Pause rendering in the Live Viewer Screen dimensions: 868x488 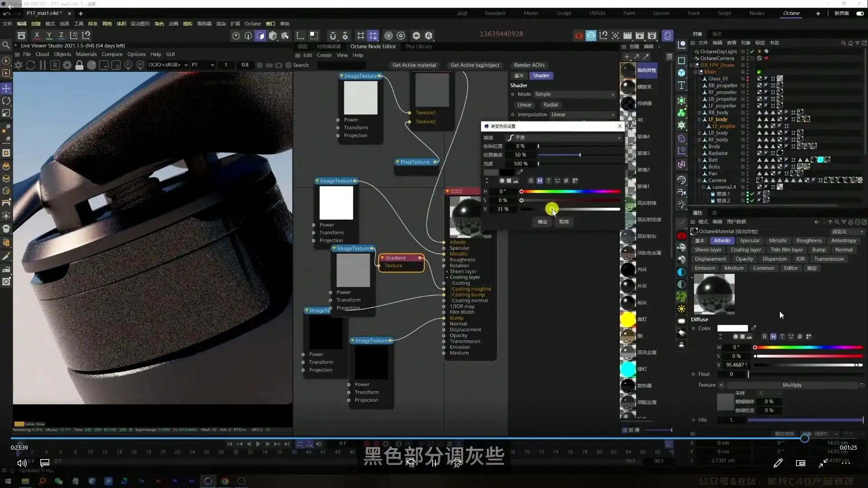point(42,65)
